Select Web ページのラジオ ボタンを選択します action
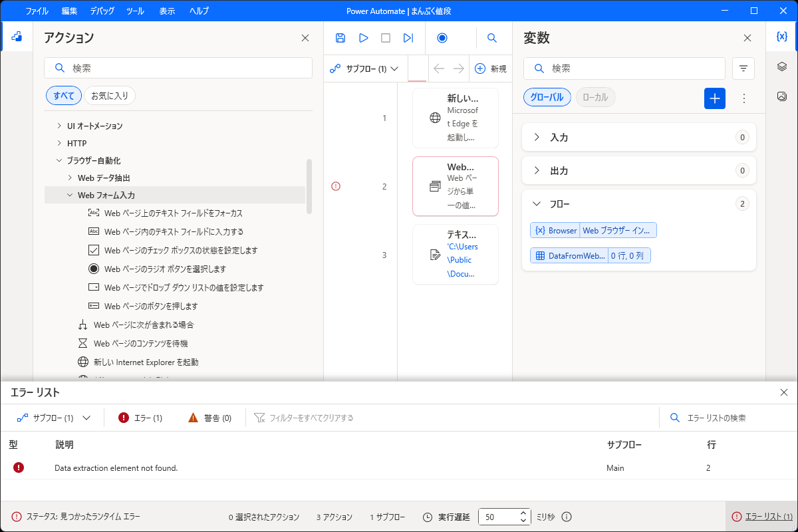 [x=165, y=269]
